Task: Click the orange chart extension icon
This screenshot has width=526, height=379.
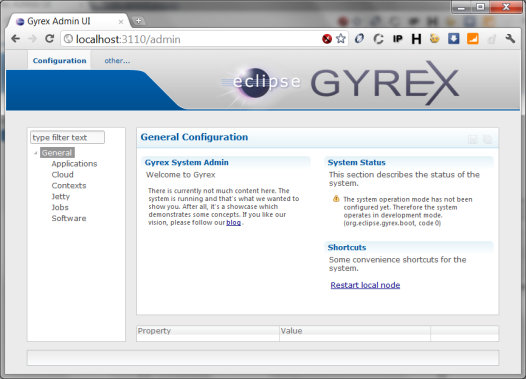Action: coord(473,39)
